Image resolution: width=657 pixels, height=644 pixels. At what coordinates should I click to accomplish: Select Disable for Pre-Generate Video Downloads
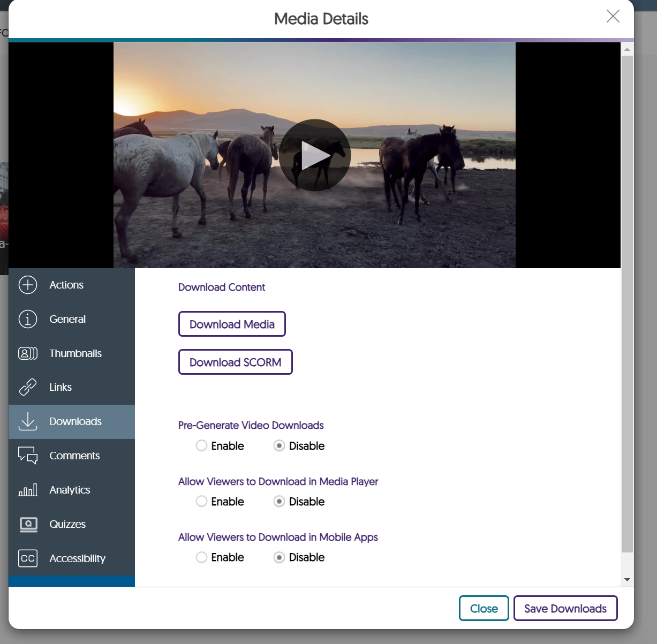click(279, 445)
